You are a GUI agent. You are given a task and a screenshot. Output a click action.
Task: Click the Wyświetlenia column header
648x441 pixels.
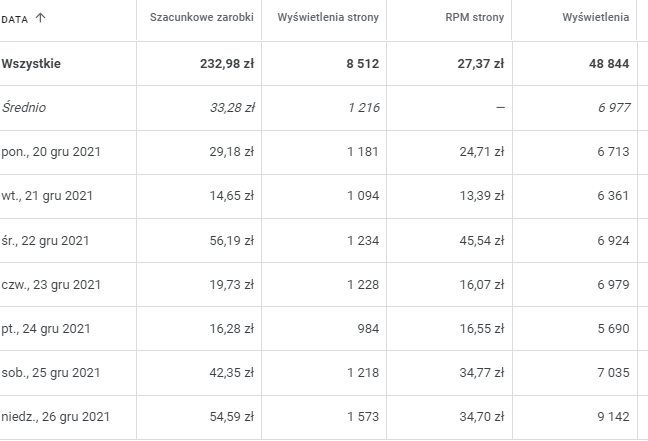click(x=598, y=18)
